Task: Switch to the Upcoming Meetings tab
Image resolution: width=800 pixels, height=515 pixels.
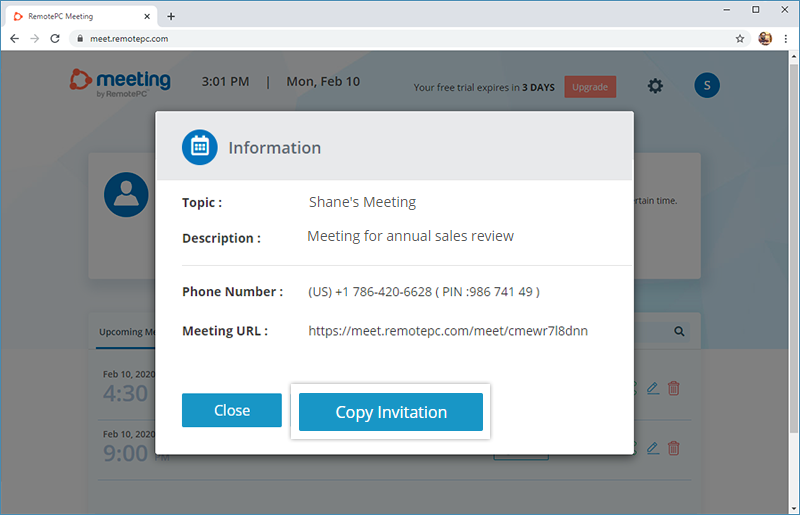Action: pos(127,332)
